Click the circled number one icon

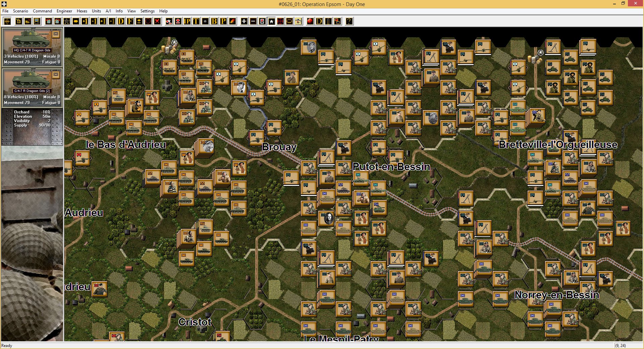point(205,21)
